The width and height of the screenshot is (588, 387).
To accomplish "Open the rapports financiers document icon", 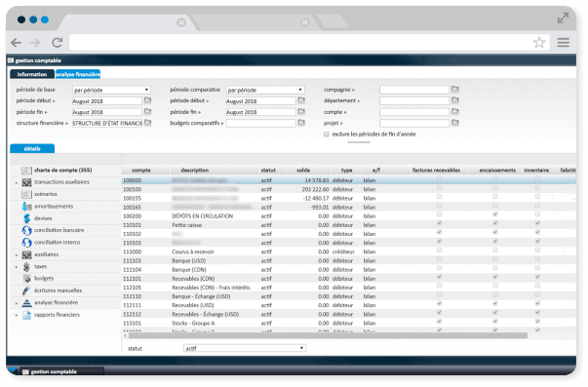I will (26, 315).
